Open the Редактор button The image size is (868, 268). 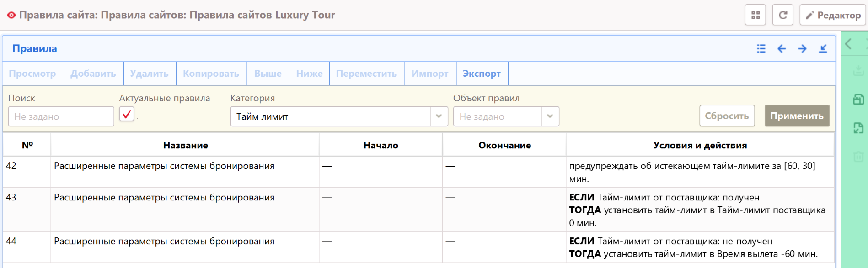[x=833, y=15]
